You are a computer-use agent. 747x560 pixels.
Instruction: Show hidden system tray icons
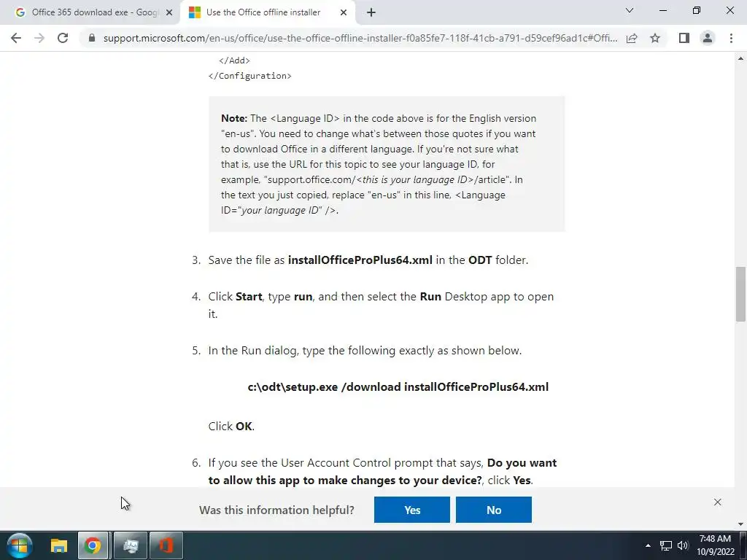coord(648,545)
